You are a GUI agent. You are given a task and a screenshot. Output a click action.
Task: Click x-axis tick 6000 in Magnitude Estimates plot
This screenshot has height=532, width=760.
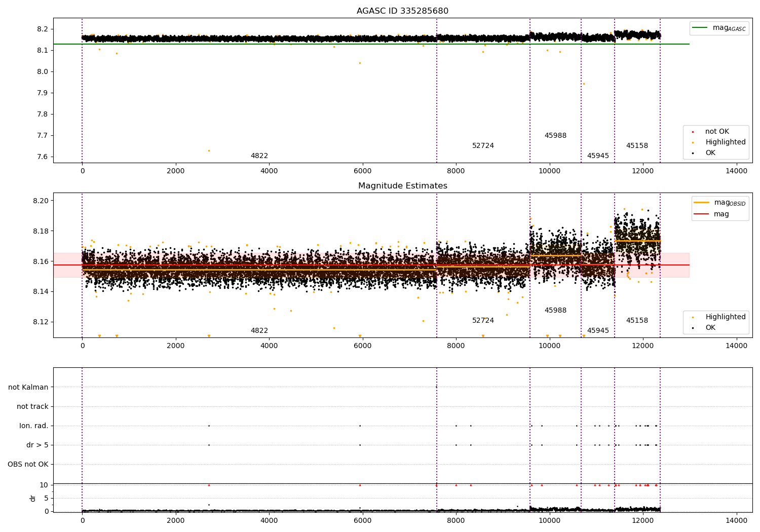[x=362, y=346]
